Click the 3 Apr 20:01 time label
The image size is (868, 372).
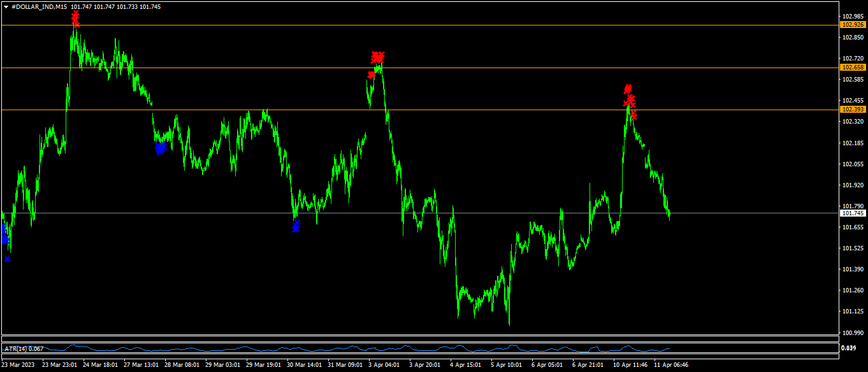tap(425, 365)
